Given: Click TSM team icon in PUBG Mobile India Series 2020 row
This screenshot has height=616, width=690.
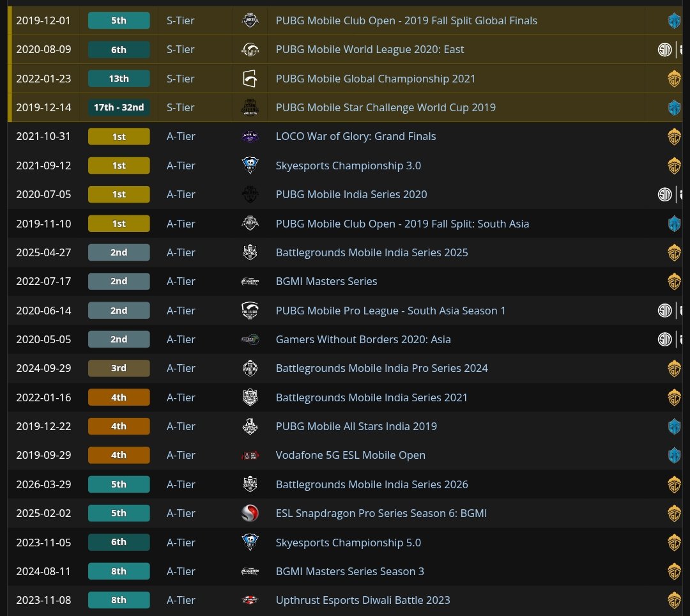Looking at the screenshot, I should [664, 194].
